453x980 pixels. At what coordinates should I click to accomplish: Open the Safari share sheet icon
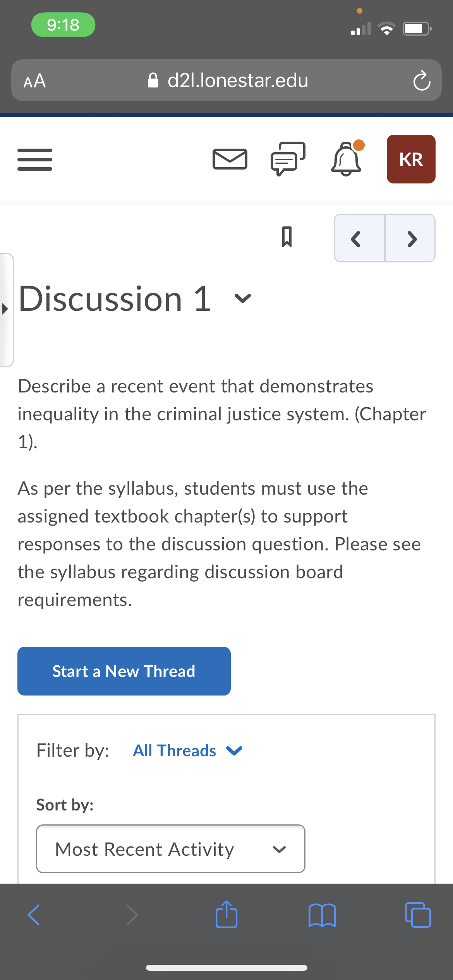[x=226, y=914]
